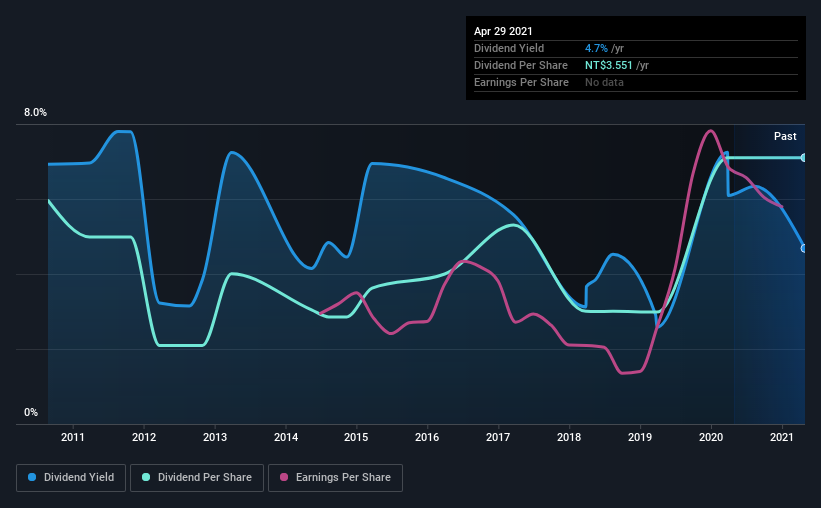Click the 2016 x-axis label
This screenshot has width=821, height=508.
pyautogui.click(x=427, y=437)
